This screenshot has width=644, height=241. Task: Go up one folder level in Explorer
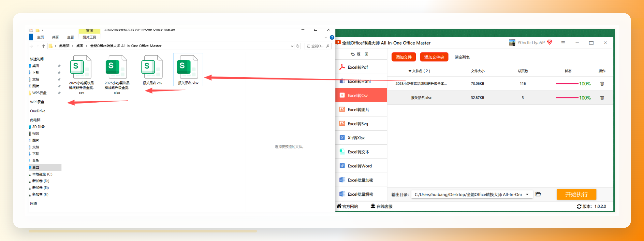[x=44, y=46]
